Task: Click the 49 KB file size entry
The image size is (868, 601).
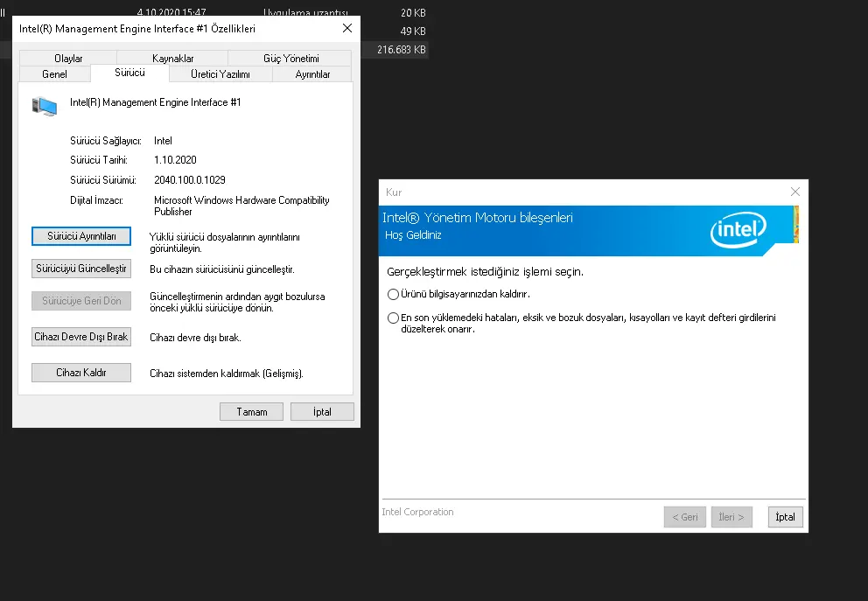Action: coord(413,31)
